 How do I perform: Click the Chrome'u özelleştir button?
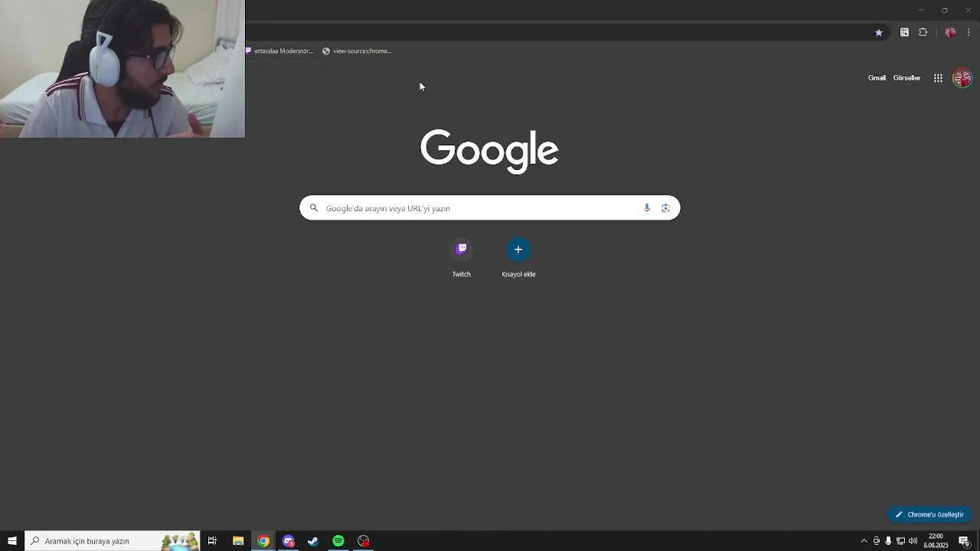click(929, 514)
